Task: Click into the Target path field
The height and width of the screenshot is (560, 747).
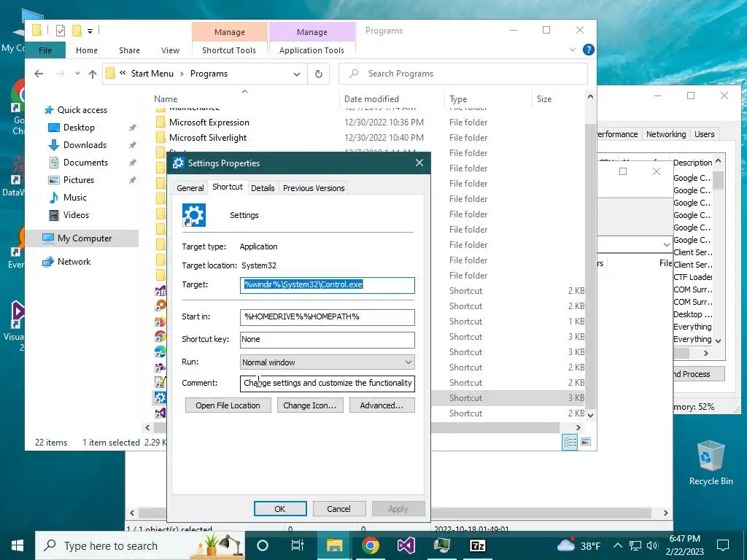Action: (x=328, y=285)
